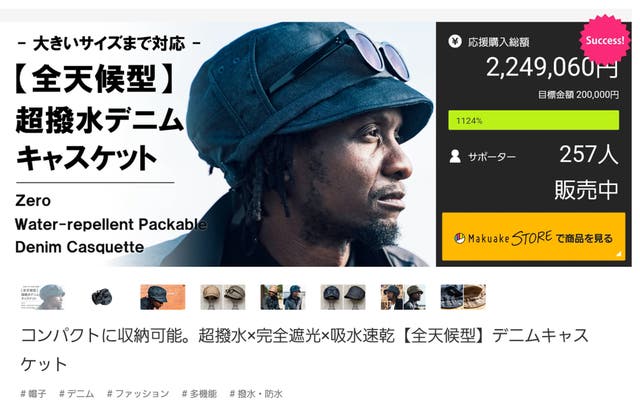This screenshot has width=640, height=414.
Task: Open the #帽子 hashtag link
Action: pyautogui.click(x=33, y=394)
